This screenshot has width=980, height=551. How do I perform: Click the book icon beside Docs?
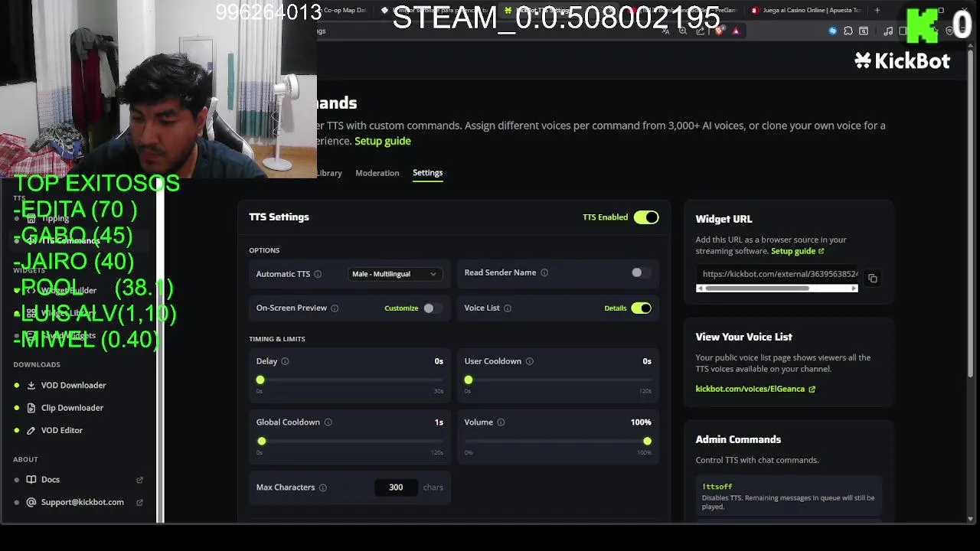pos(31,480)
